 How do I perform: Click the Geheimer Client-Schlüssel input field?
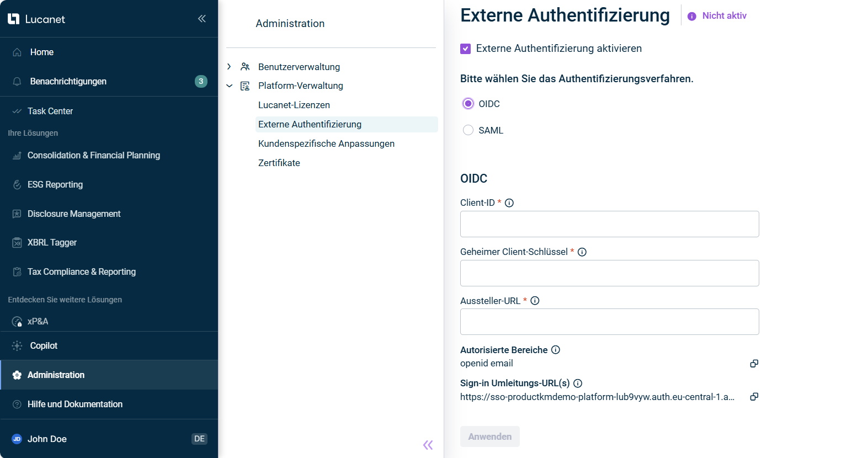point(610,273)
